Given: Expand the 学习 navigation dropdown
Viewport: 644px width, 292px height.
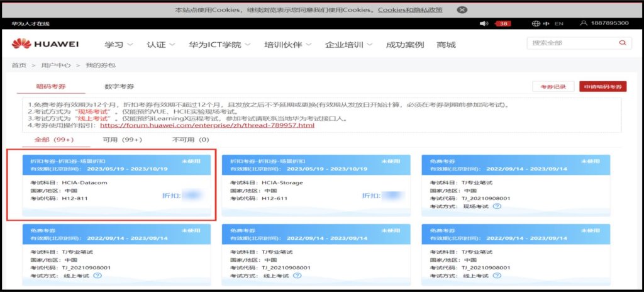Looking at the screenshot, I should (119, 45).
